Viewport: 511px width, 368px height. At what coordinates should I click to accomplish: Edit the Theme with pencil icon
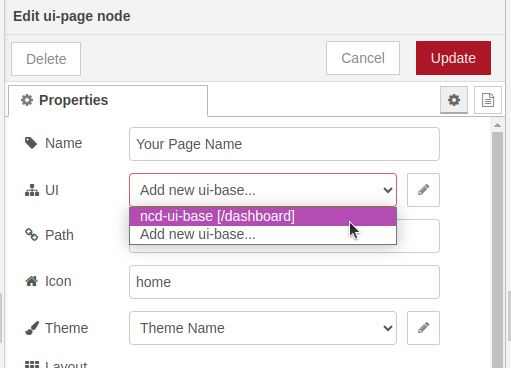click(423, 328)
